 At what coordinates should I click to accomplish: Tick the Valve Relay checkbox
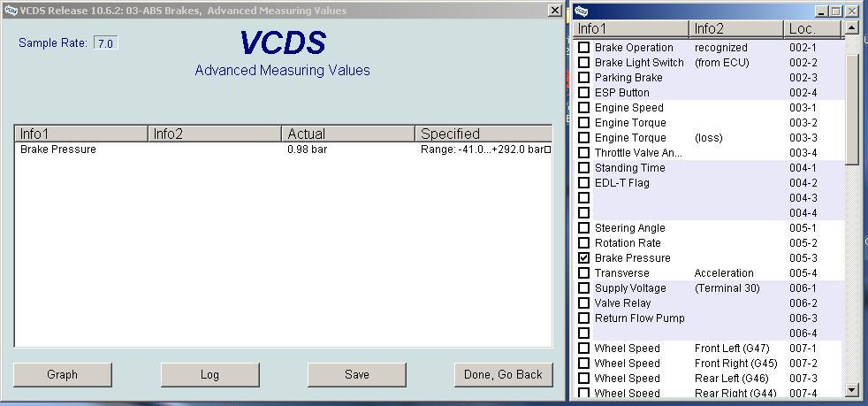click(583, 303)
